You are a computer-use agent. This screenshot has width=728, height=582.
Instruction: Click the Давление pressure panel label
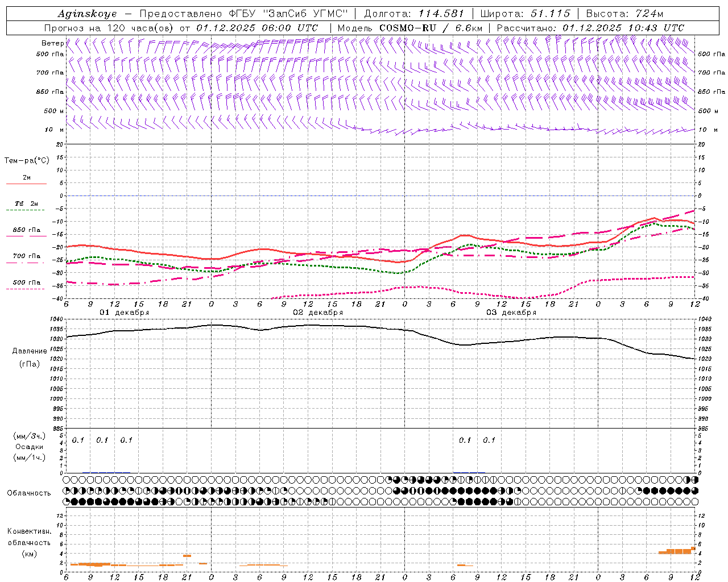coord(29,351)
